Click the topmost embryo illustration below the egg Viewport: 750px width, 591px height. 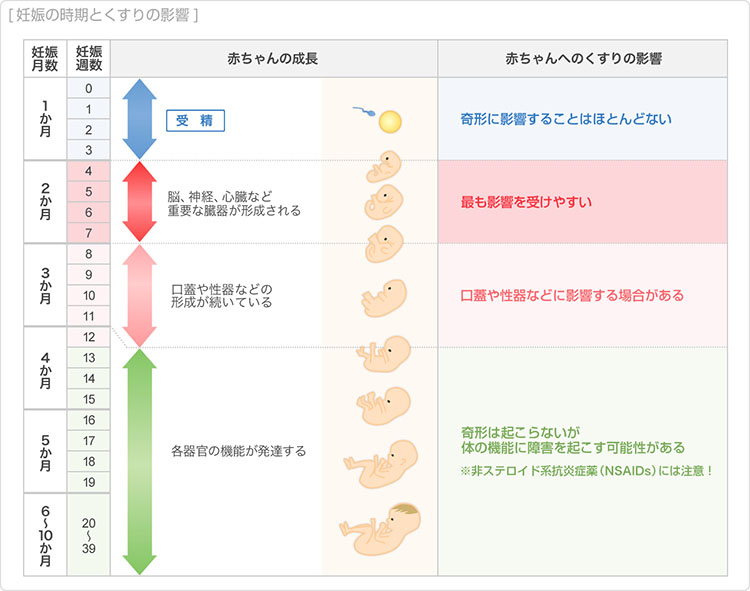[382, 166]
